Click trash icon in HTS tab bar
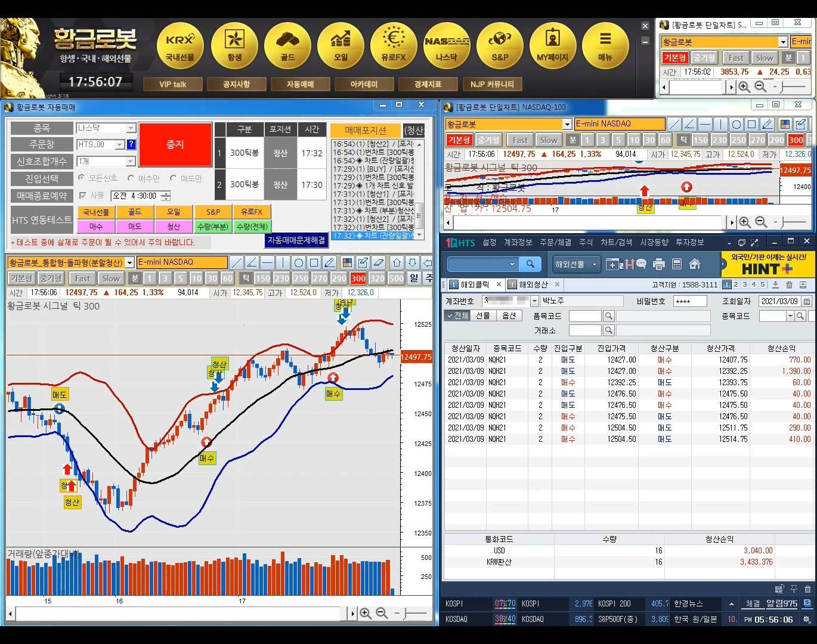The width and height of the screenshot is (817, 644). [x=789, y=285]
